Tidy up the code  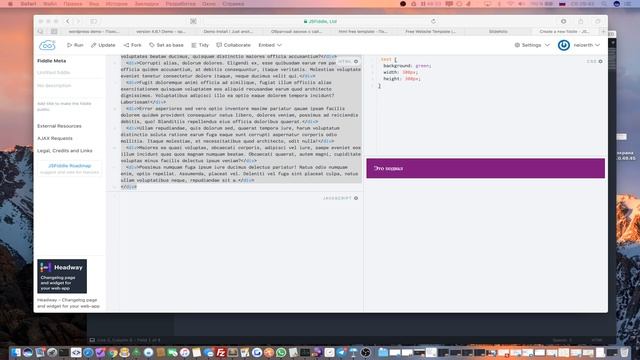(x=200, y=45)
